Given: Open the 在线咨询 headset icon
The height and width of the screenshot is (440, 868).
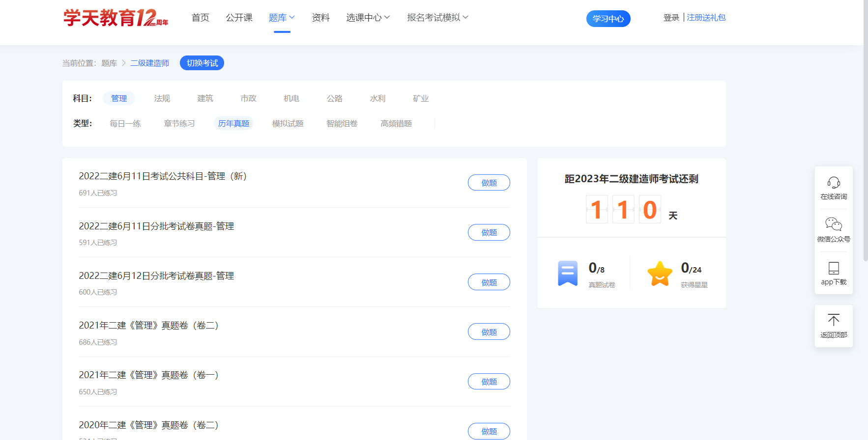Looking at the screenshot, I should [x=834, y=183].
